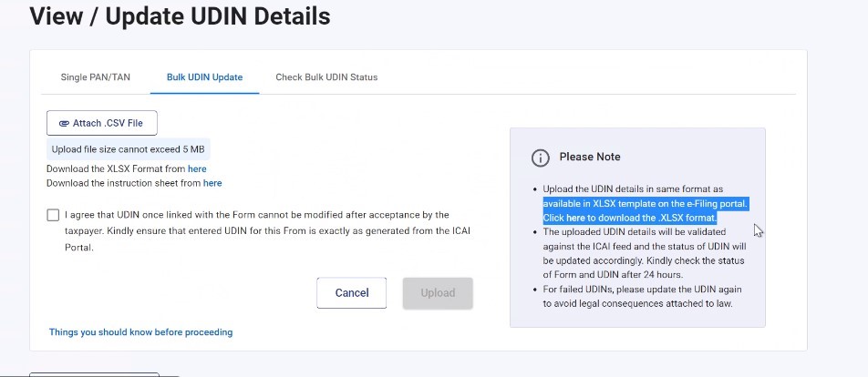868x377 pixels.
Task: Open 'Things you should know before proceeding'
Action: pos(140,332)
